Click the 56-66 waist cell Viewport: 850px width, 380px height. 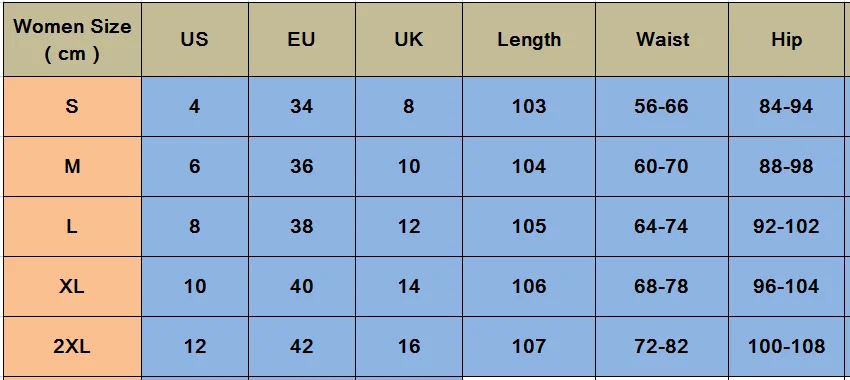pyautogui.click(x=662, y=106)
